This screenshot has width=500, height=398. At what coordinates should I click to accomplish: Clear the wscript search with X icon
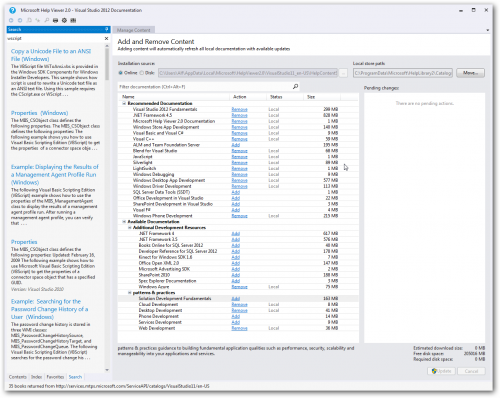click(x=106, y=38)
